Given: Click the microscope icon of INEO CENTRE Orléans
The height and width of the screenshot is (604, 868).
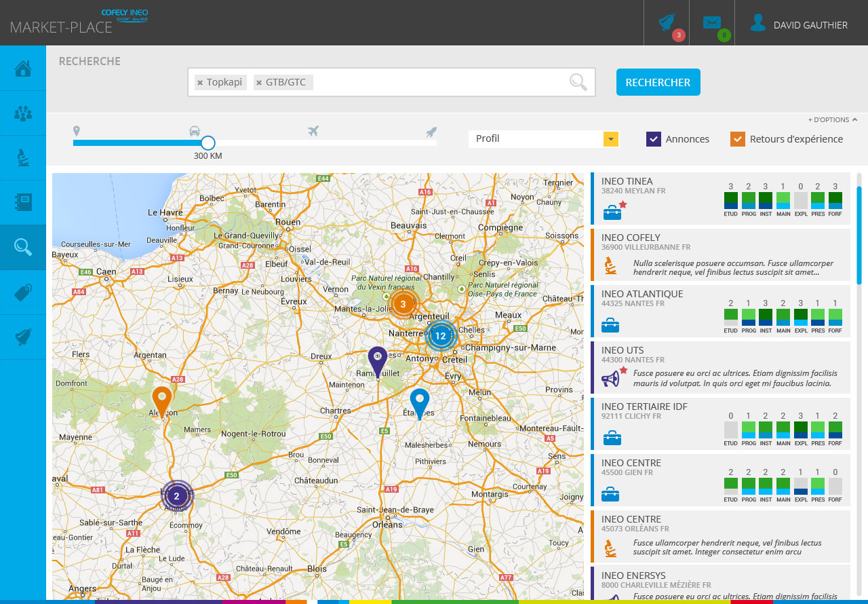Looking at the screenshot, I should click(x=610, y=548).
